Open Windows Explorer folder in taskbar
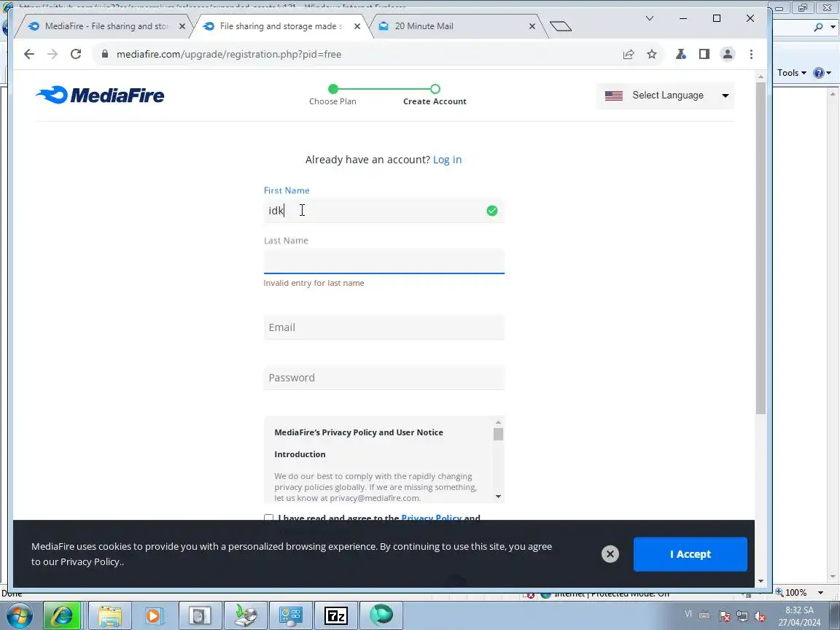 tap(110, 616)
